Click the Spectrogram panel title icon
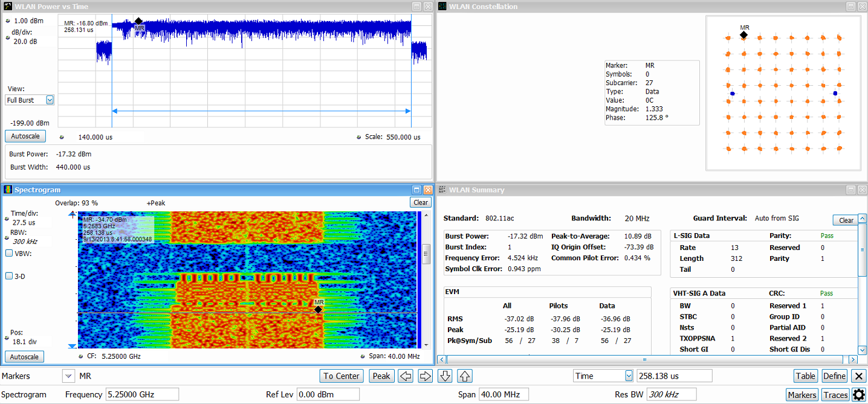Viewport: 868px width, 404px height. pos(8,190)
